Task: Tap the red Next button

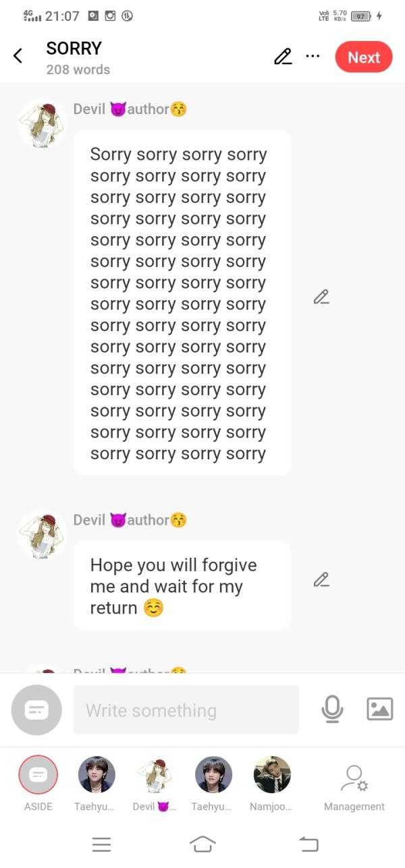Action: pos(364,57)
